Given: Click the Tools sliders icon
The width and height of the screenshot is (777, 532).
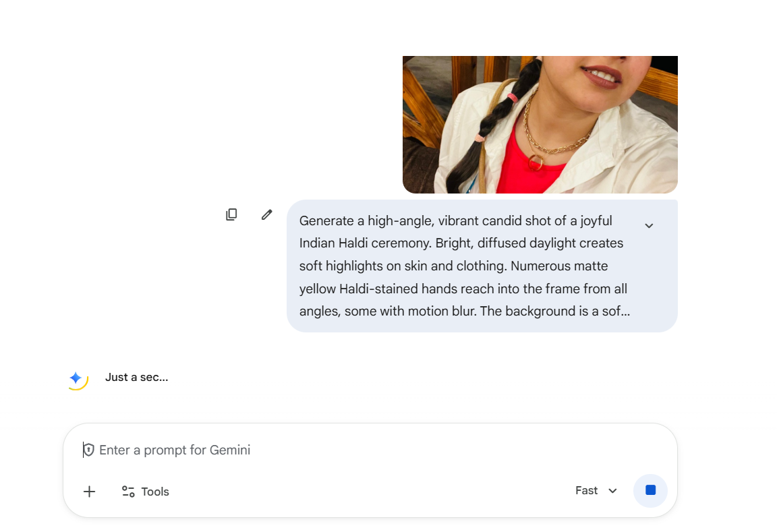Looking at the screenshot, I should [128, 492].
